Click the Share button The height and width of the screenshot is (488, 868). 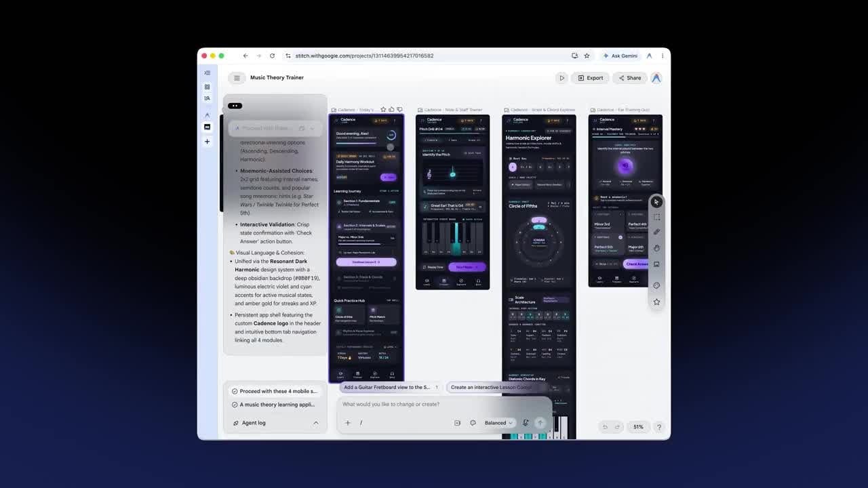(x=629, y=78)
